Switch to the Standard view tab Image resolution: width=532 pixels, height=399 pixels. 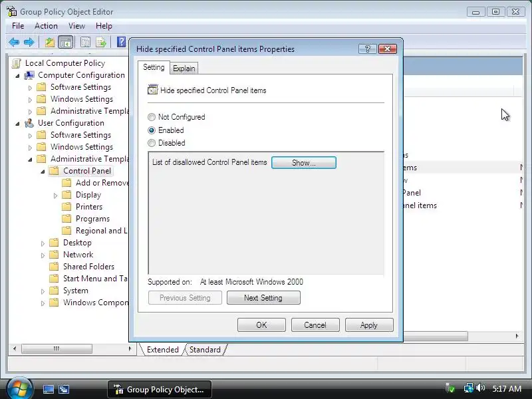[x=205, y=350]
